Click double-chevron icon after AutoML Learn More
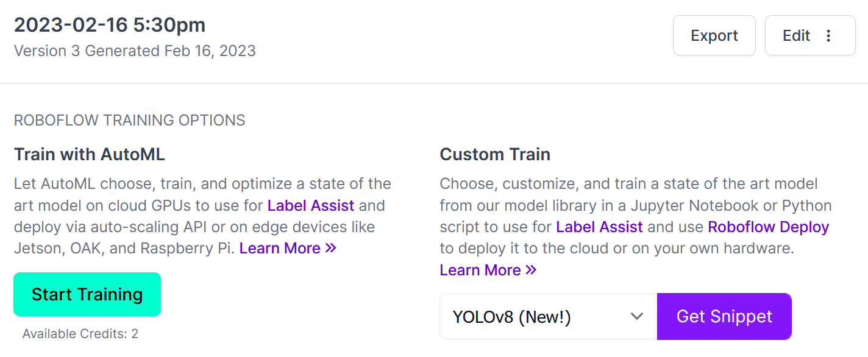868x357 pixels. [x=330, y=248]
